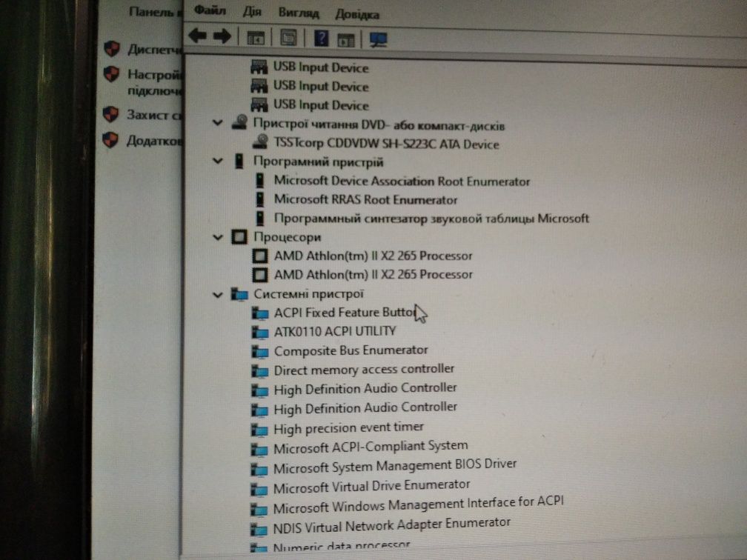Click the Back arrow toolbar button
Screen dimensions: 747x560
tap(198, 36)
